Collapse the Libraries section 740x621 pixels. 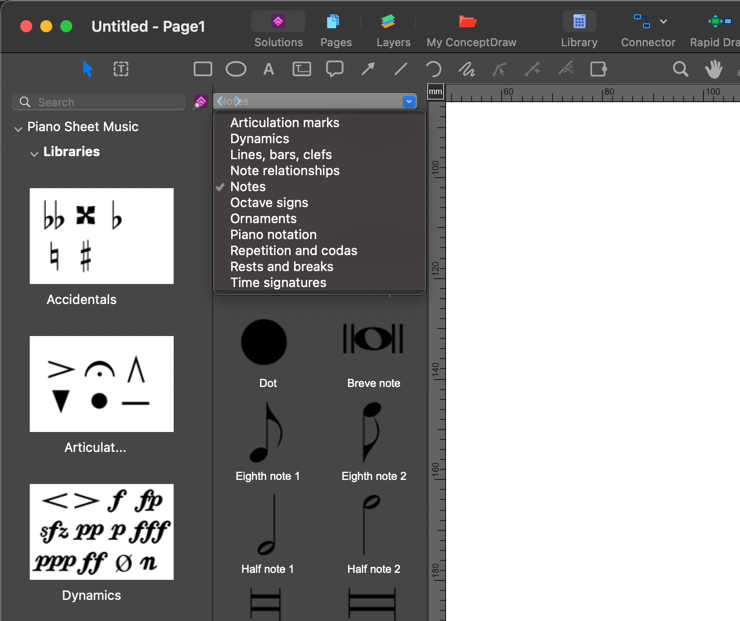point(34,153)
